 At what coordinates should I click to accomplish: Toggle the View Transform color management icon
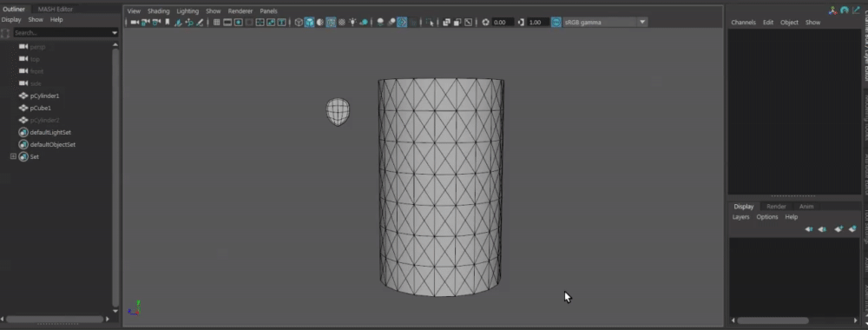[556, 23]
